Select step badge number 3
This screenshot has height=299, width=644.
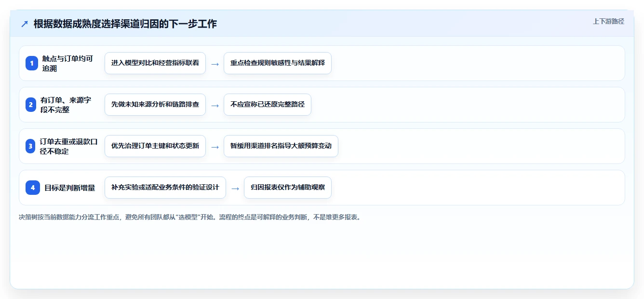(x=31, y=146)
